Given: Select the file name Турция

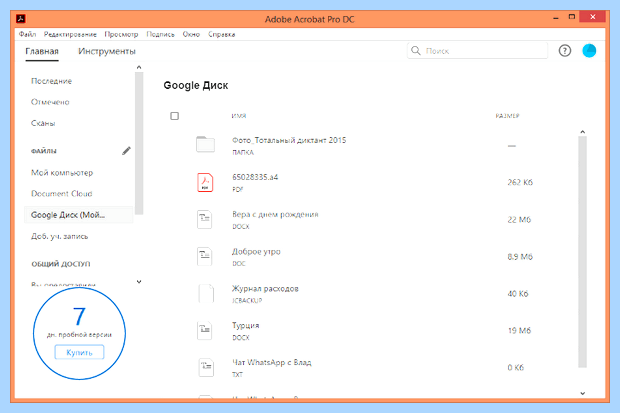Looking at the screenshot, I should (246, 326).
